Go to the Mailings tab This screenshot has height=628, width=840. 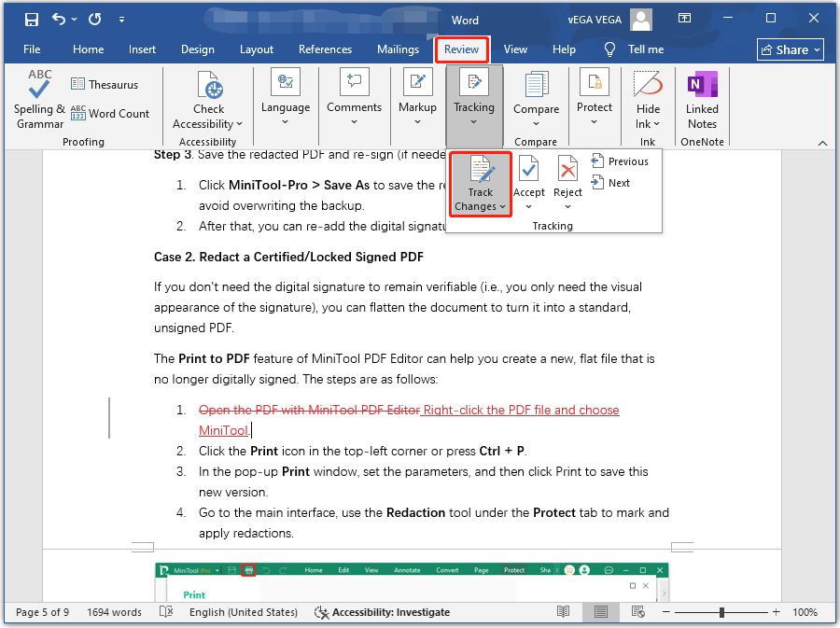click(398, 49)
